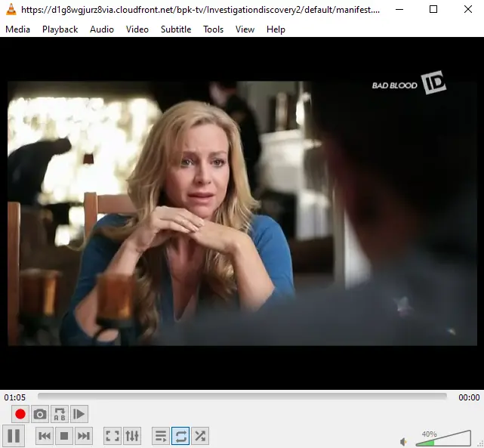Maximize the VLC window
484x448 pixels.
coord(433,10)
